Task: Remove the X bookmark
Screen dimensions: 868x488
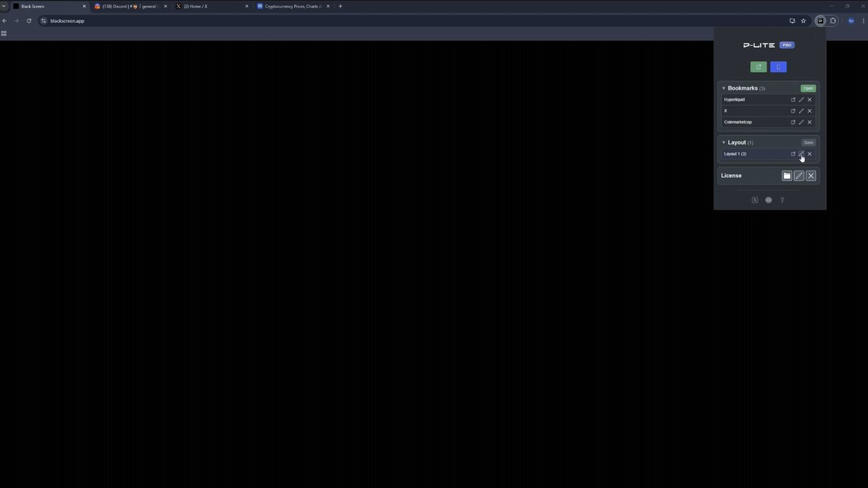Action: pyautogui.click(x=809, y=111)
